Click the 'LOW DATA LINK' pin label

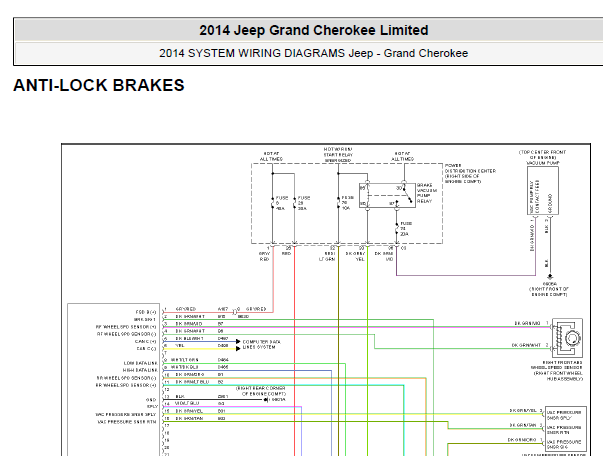(x=140, y=363)
